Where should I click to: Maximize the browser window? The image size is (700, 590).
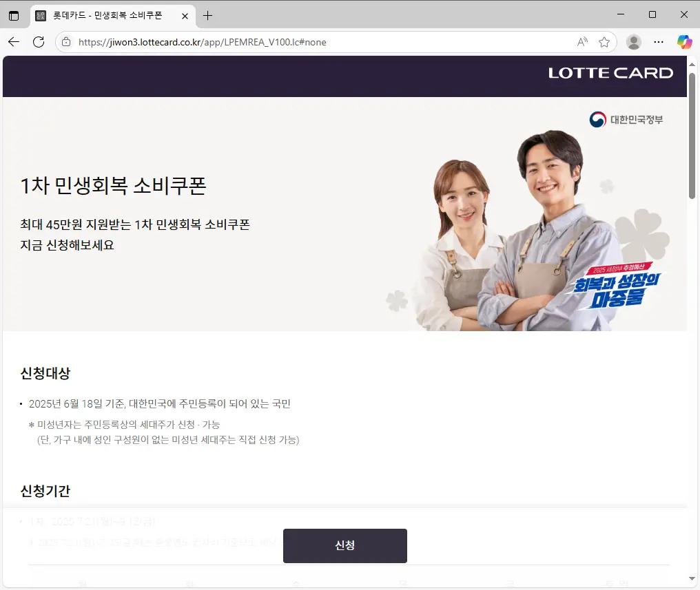click(652, 14)
